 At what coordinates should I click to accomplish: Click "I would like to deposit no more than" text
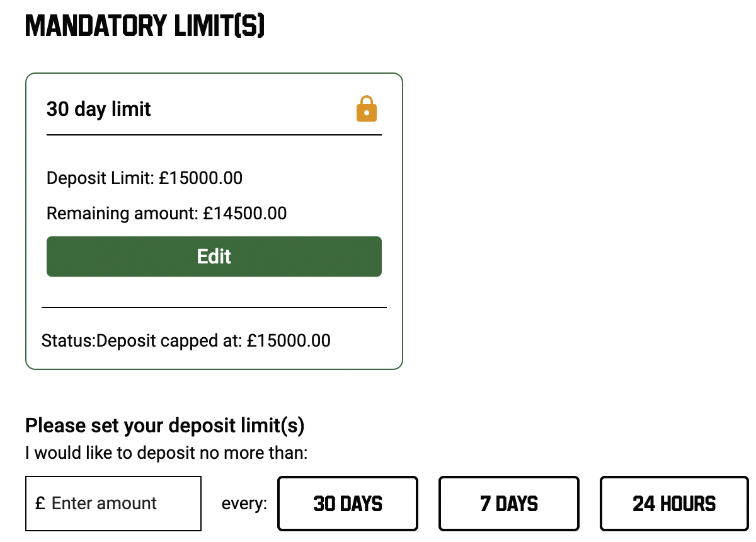[x=166, y=453]
